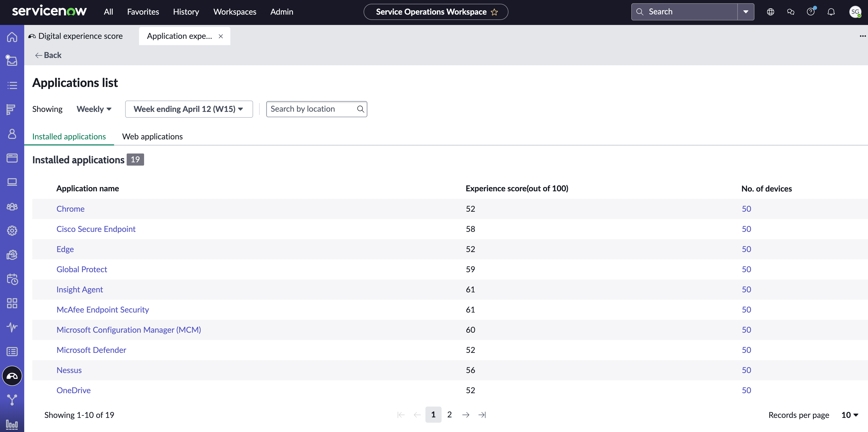Open the Inbox icon in the sidebar
868x432 pixels.
(12, 60)
